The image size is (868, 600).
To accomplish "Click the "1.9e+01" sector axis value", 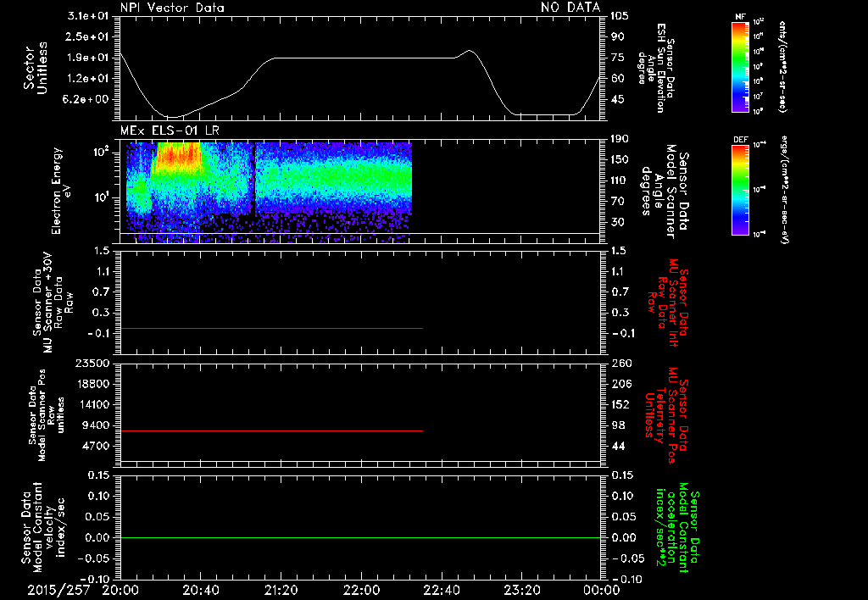I will coord(88,58).
